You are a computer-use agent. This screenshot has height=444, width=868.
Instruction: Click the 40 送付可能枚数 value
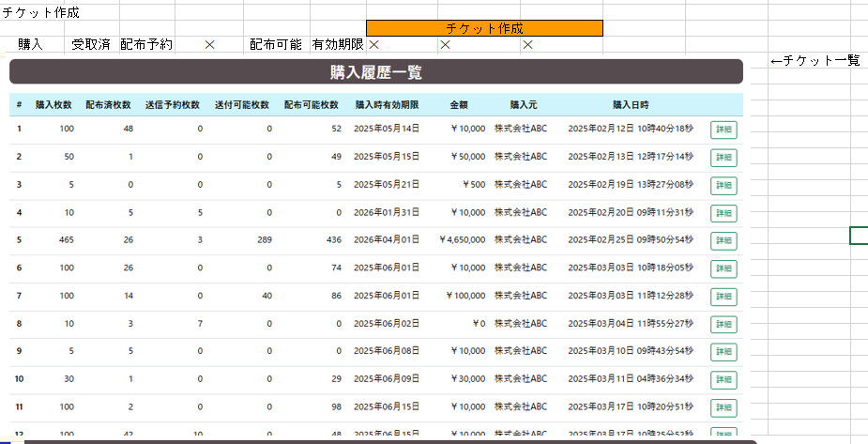(266, 296)
